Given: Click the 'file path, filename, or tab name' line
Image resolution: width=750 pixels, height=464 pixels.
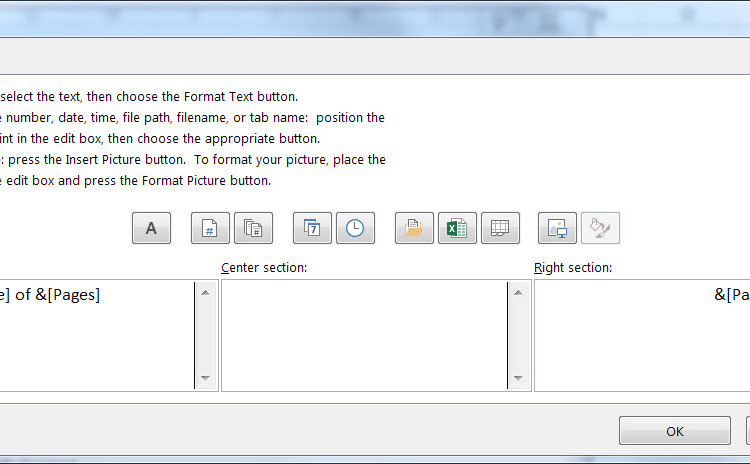Looking at the screenshot, I should coord(192,118).
